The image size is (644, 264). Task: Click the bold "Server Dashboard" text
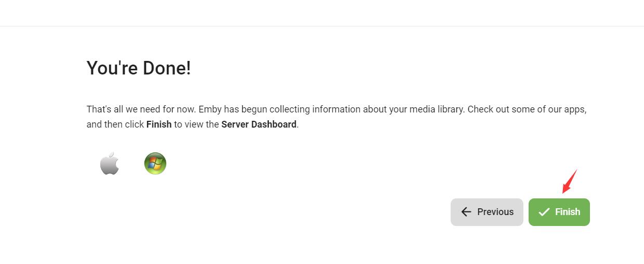point(258,124)
